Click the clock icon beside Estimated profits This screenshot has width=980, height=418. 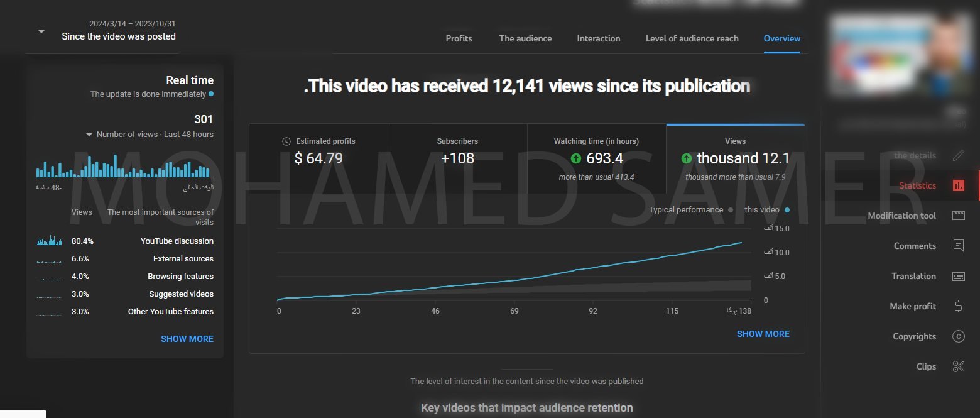pos(286,141)
